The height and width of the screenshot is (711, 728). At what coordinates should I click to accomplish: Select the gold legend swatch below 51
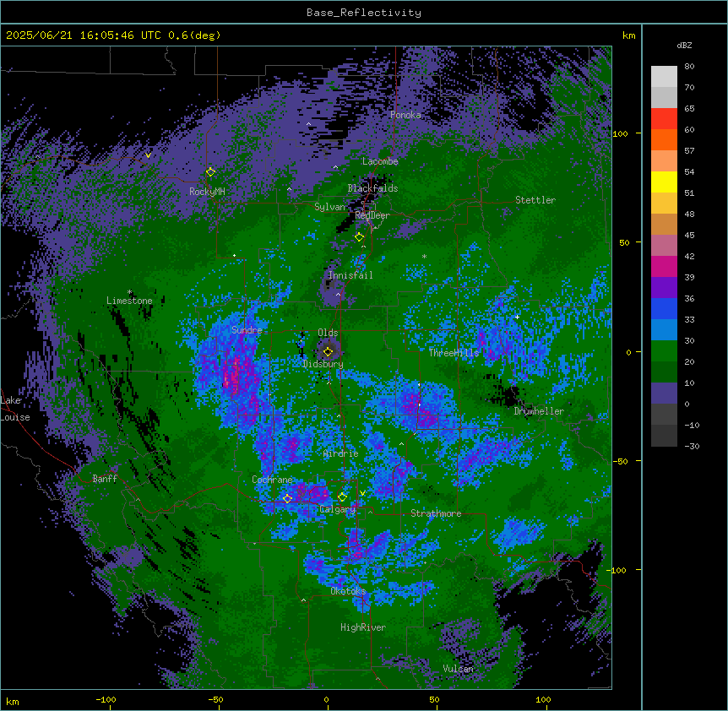664,203
